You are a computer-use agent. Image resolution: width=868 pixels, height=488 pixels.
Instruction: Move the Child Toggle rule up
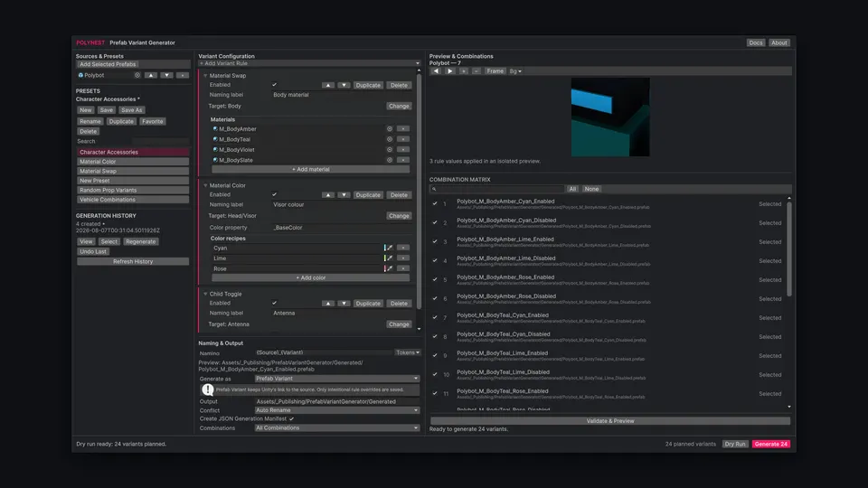click(328, 304)
